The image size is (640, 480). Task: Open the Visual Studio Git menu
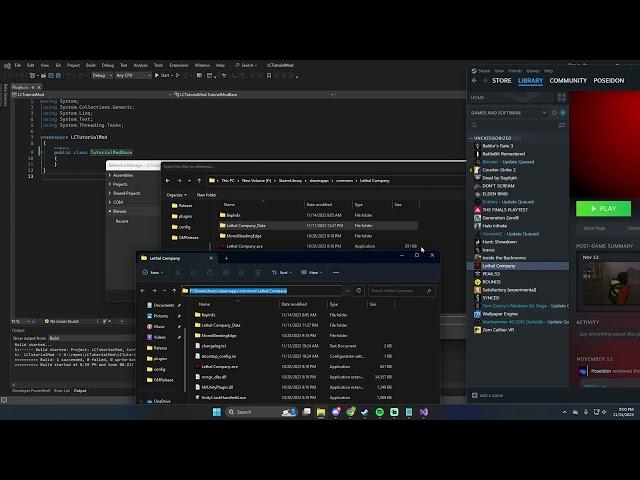point(58,65)
